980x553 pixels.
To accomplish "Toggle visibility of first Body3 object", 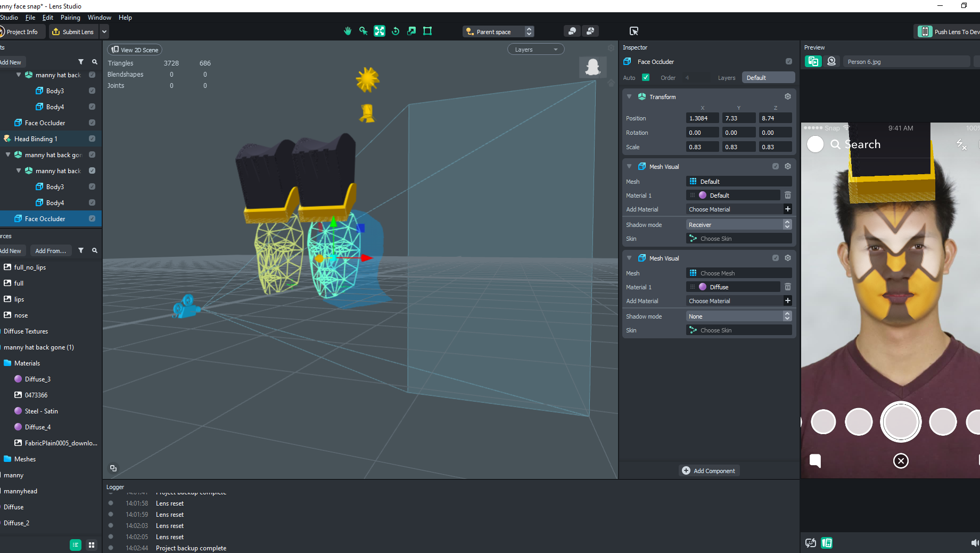I will click(x=92, y=91).
